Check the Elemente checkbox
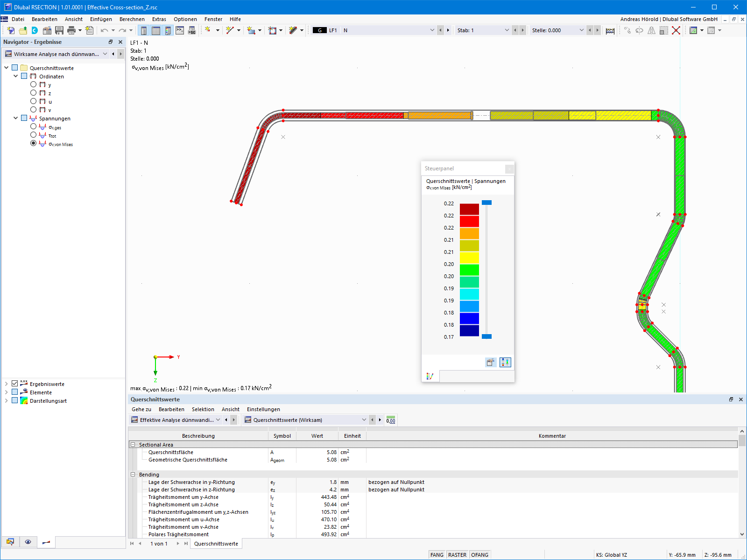The width and height of the screenshot is (747, 560). pyautogui.click(x=15, y=392)
